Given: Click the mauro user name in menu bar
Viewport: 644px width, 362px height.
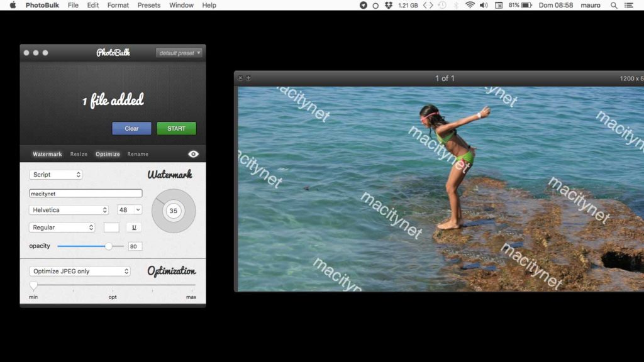Looking at the screenshot, I should (590, 5).
